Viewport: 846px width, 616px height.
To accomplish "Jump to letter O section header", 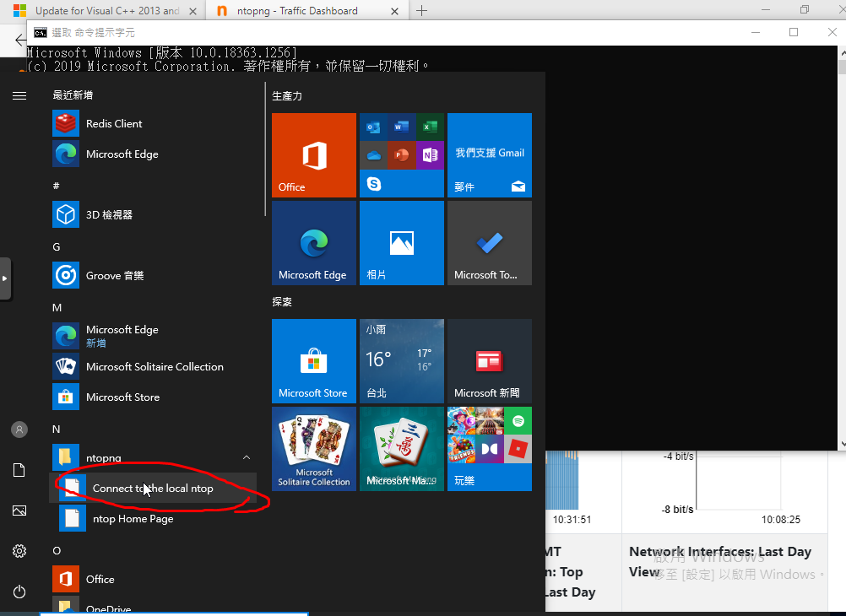I will (x=57, y=550).
